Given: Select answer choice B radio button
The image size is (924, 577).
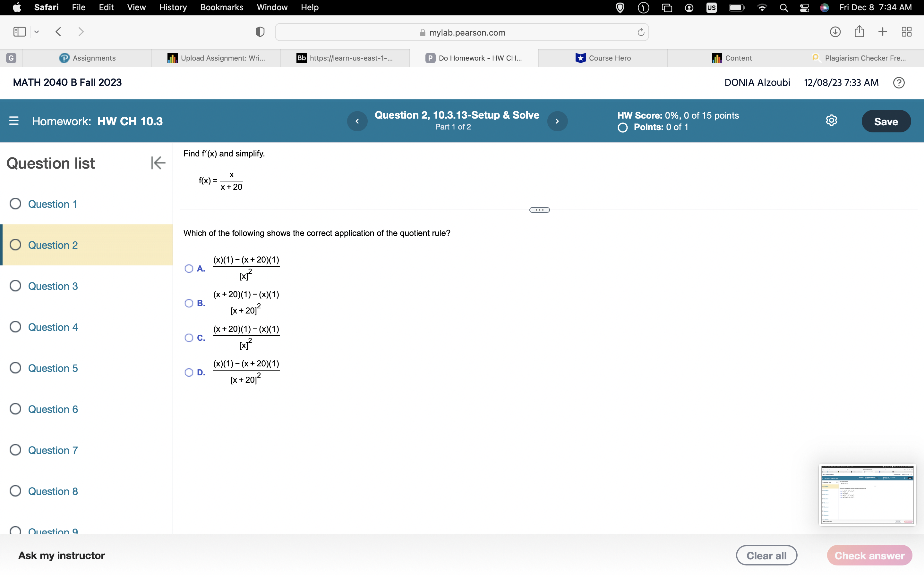Looking at the screenshot, I should 189,303.
